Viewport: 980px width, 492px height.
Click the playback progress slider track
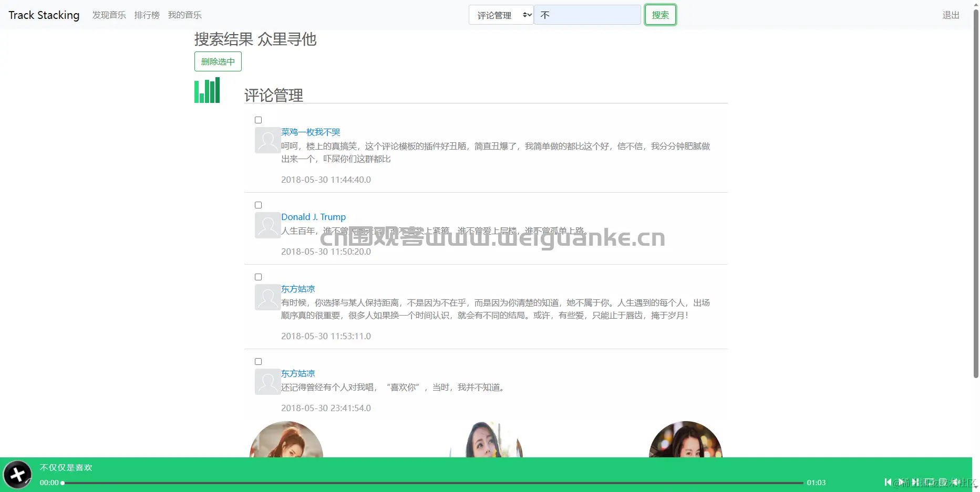432,483
